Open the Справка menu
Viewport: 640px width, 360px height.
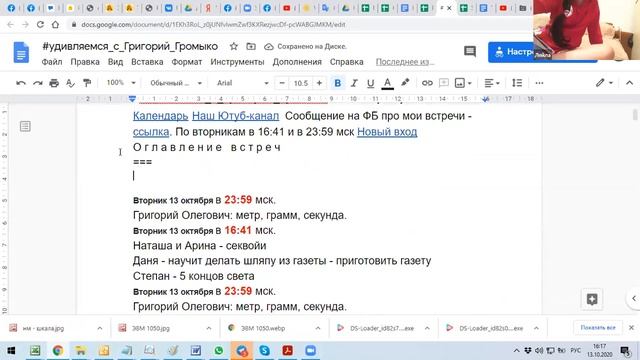[x=347, y=62]
